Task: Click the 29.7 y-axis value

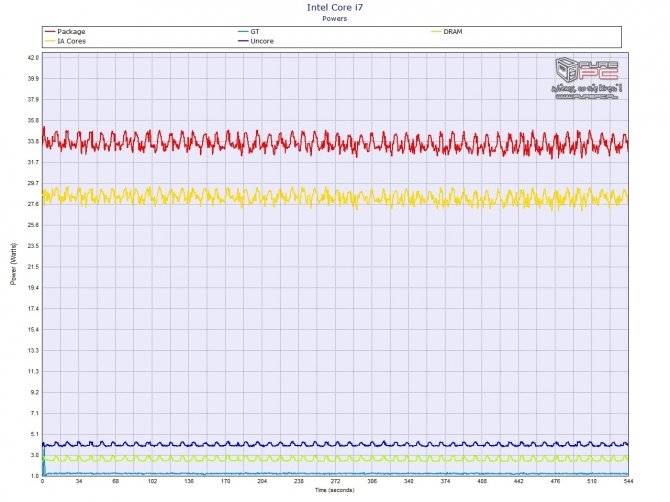Action: [34, 183]
